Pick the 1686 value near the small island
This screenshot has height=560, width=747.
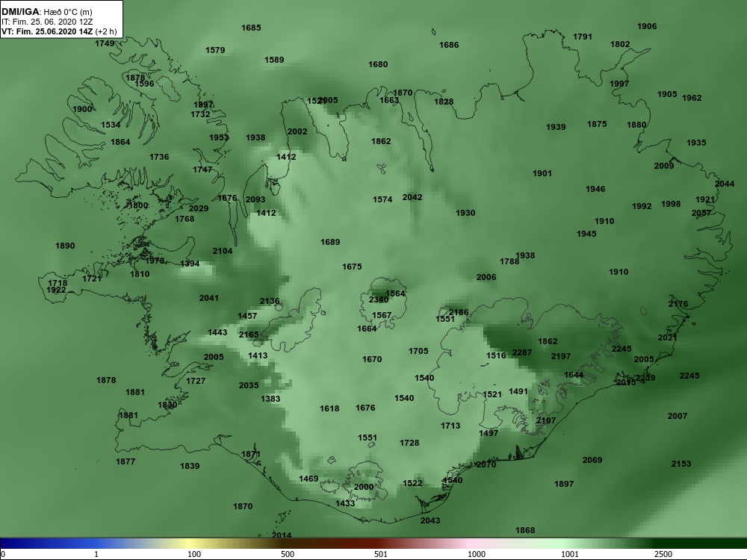click(449, 45)
